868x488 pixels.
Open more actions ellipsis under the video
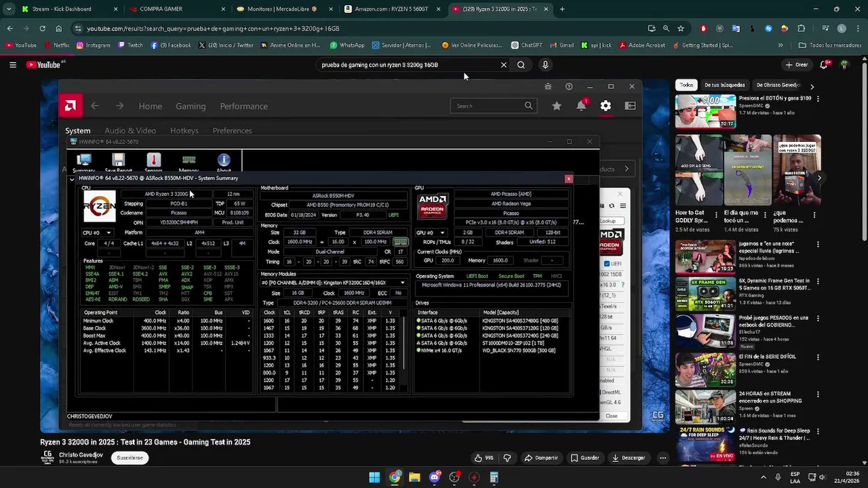click(663, 458)
